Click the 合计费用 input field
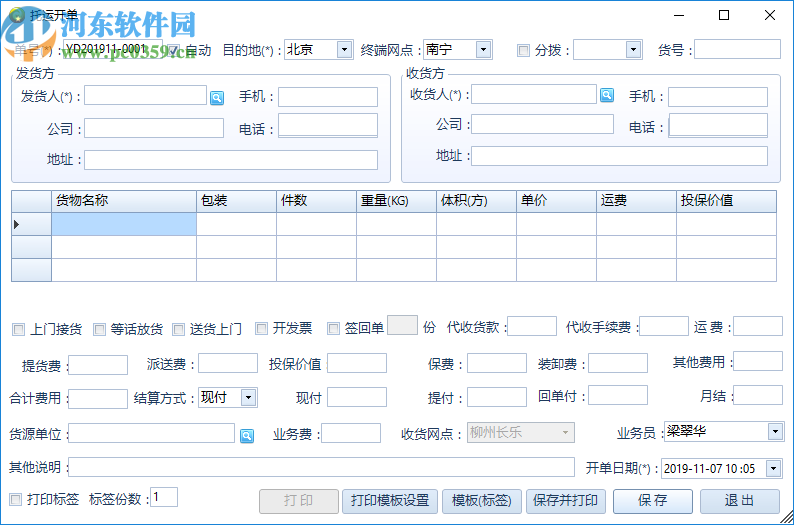Viewport: 794px width, 525px height. 98,398
